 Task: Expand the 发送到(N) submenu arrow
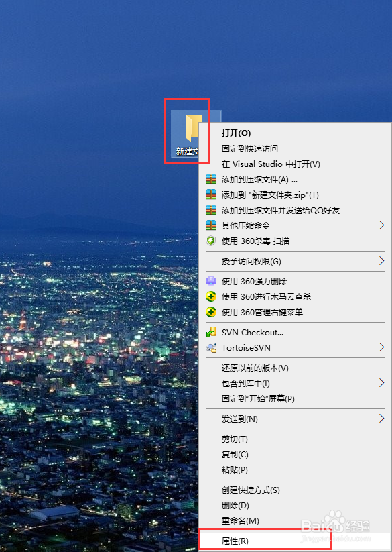(381, 419)
